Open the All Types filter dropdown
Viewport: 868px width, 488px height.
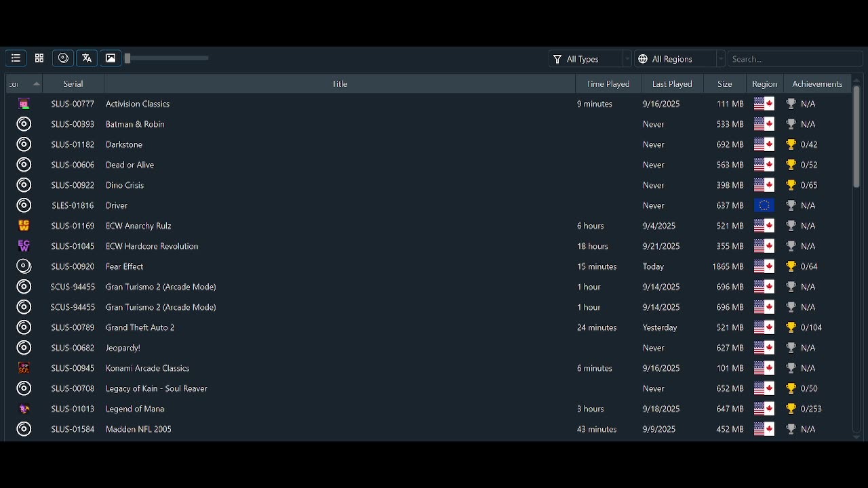point(590,59)
